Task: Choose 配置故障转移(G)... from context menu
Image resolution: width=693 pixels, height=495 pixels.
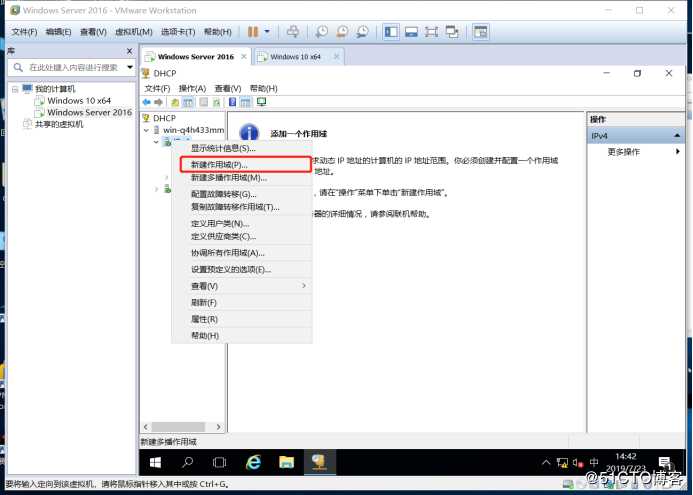Action: 242,194
